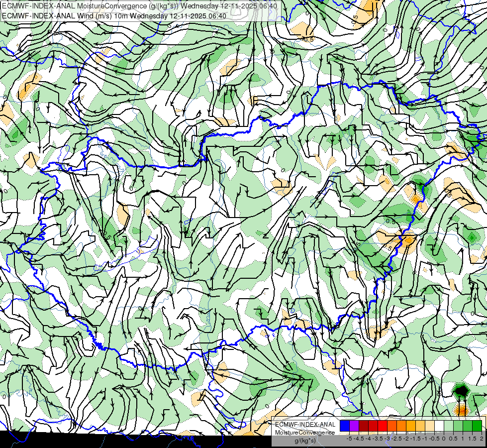Image resolution: width=487 pixels, height=448 pixels.
Task: Click the 1.5 tick label on legend
Action: 472,439
